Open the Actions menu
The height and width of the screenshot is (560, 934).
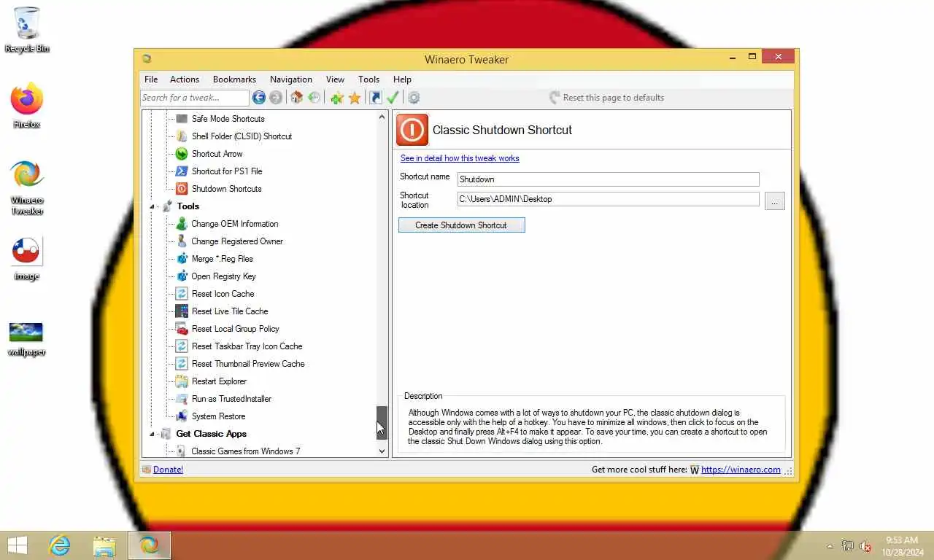click(185, 79)
